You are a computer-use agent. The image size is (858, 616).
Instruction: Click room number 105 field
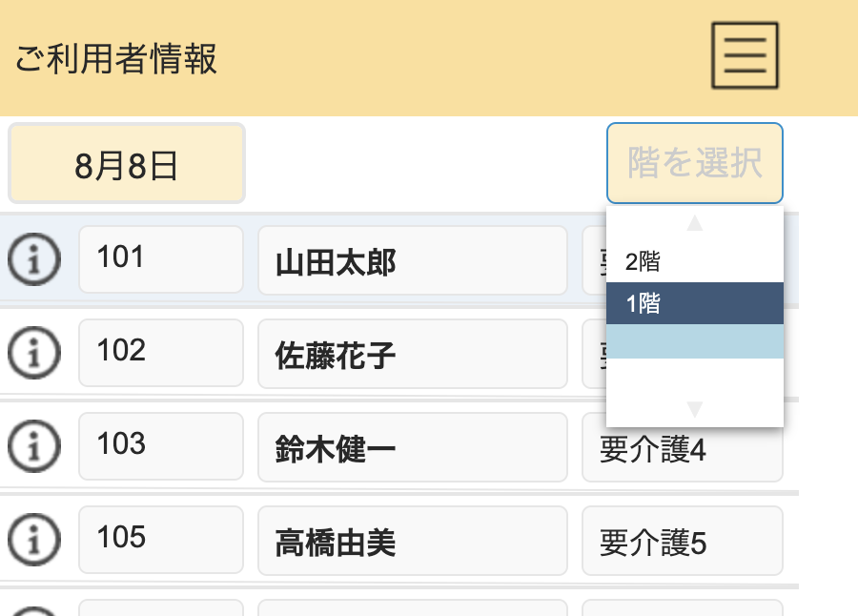coord(160,540)
